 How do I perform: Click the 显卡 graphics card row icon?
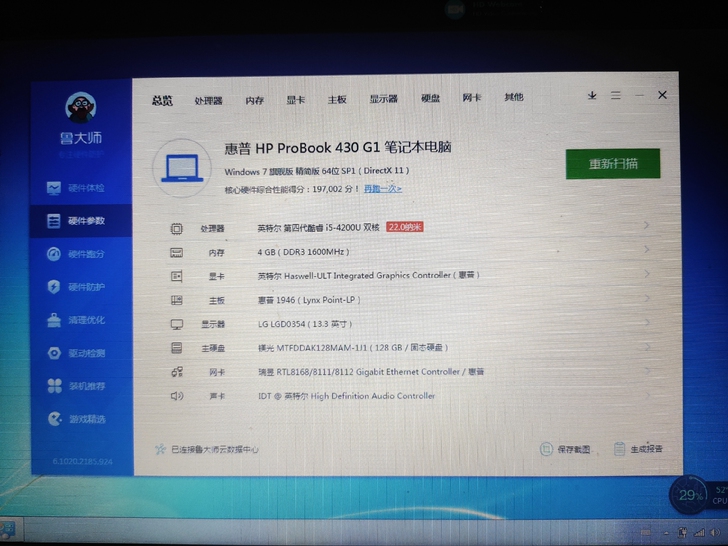(x=176, y=276)
